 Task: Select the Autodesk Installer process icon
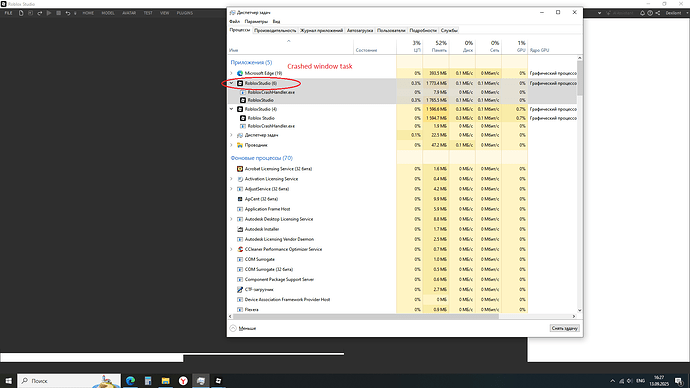pos(240,229)
